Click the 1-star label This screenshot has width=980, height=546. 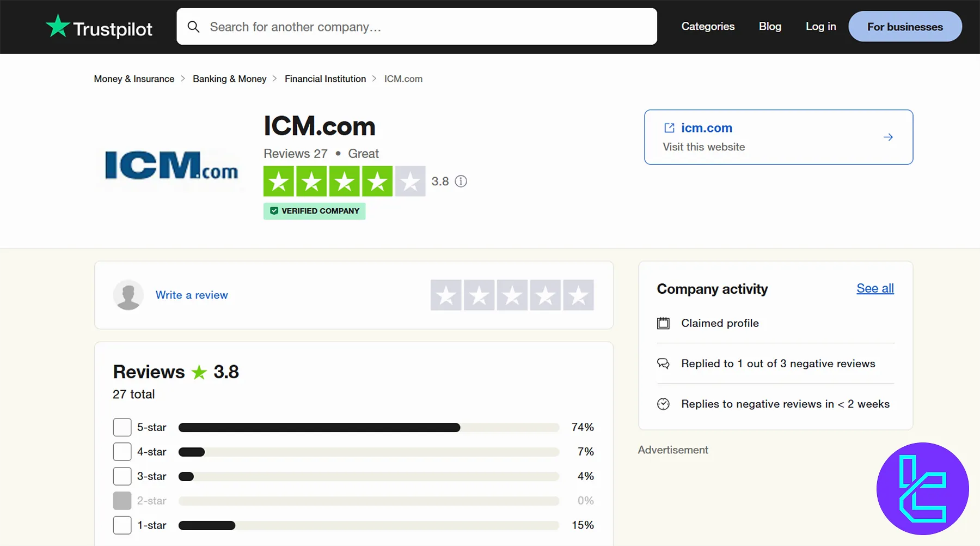[151, 525]
